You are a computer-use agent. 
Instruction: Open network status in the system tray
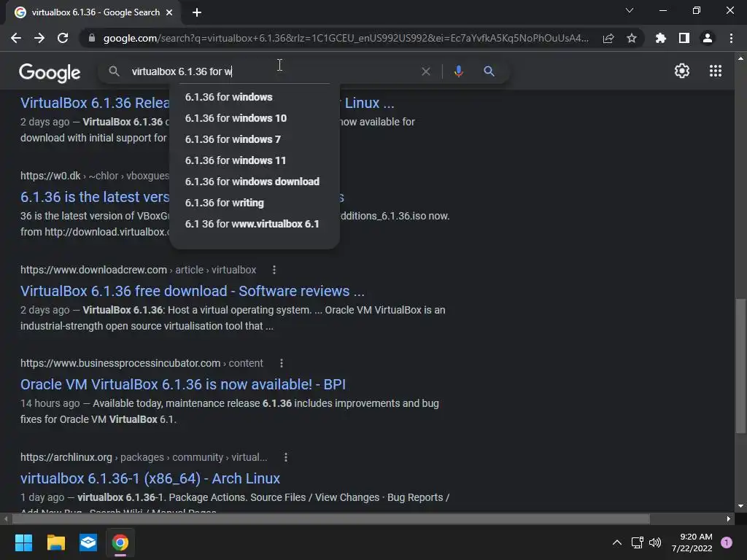click(x=637, y=542)
